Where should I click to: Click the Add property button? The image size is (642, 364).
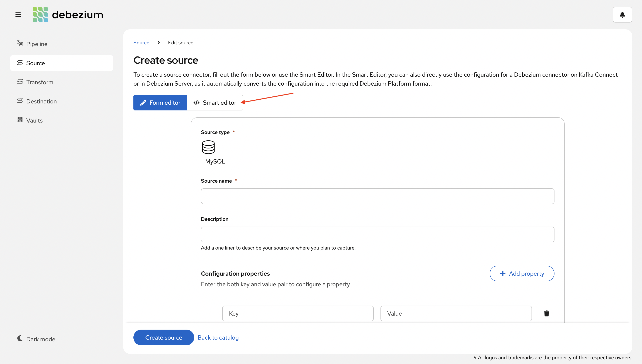point(522,274)
